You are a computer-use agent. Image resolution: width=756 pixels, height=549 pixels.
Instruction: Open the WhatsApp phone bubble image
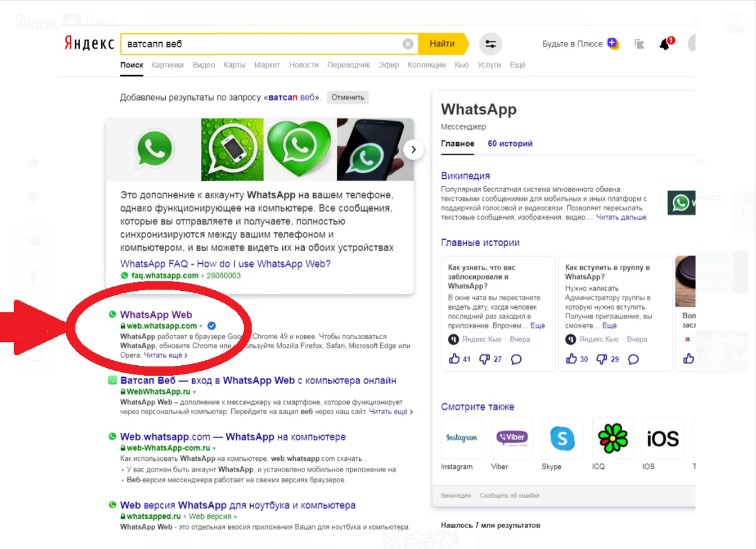[x=233, y=150]
